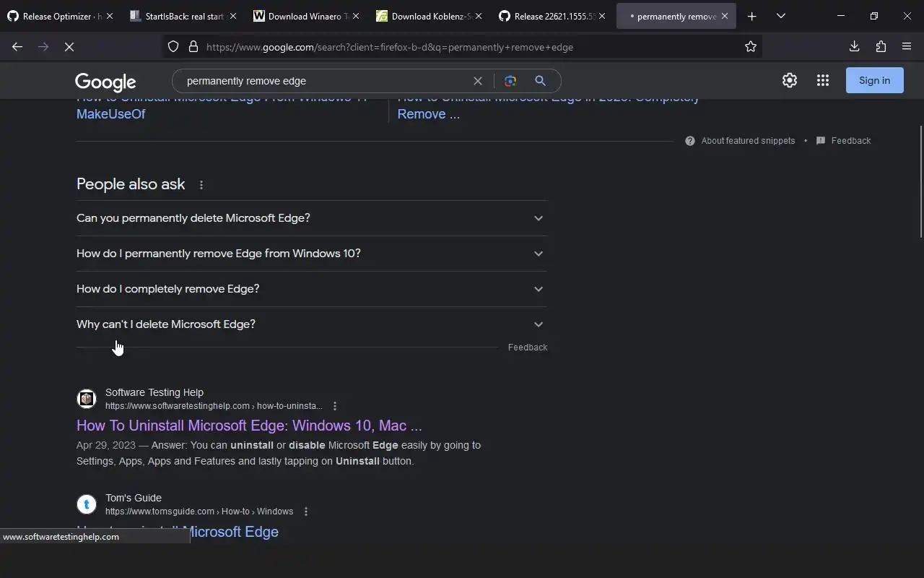Switch to Download Koblenz tab

tap(429, 16)
